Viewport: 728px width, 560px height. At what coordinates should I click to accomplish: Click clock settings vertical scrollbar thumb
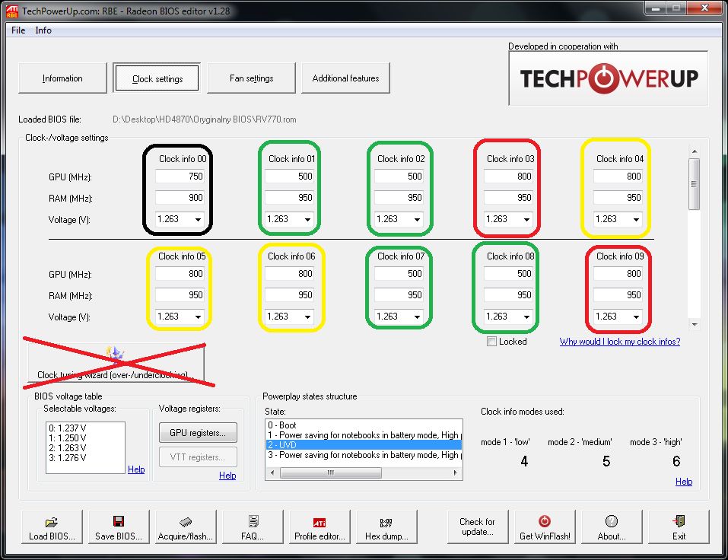(694, 184)
